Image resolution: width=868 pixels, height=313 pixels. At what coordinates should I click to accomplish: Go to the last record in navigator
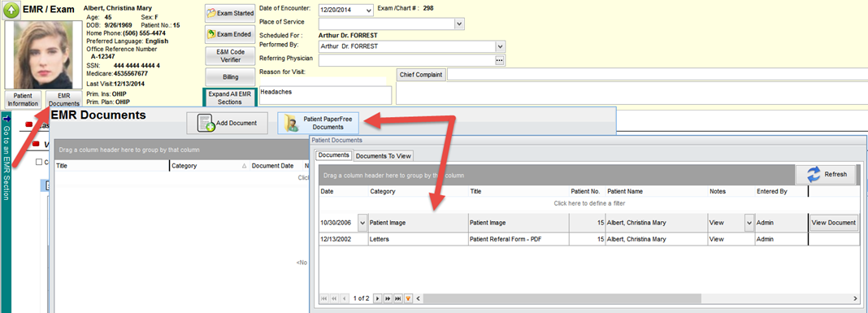tap(397, 298)
